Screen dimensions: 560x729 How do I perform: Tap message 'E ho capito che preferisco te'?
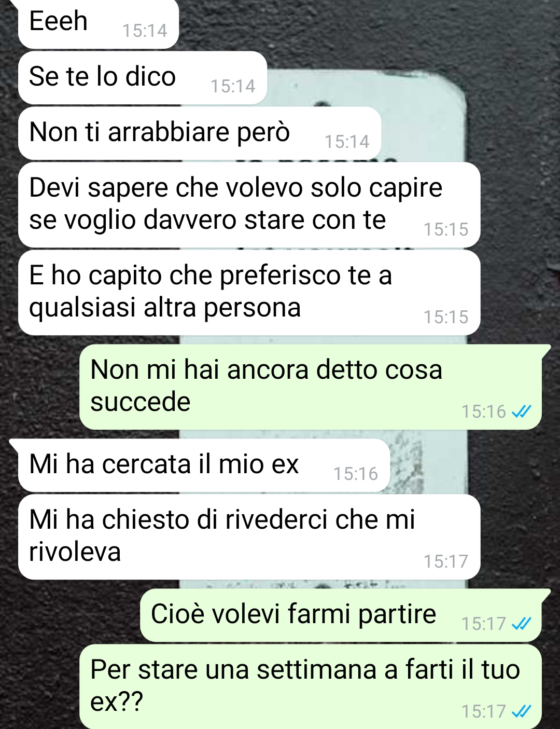(249, 292)
